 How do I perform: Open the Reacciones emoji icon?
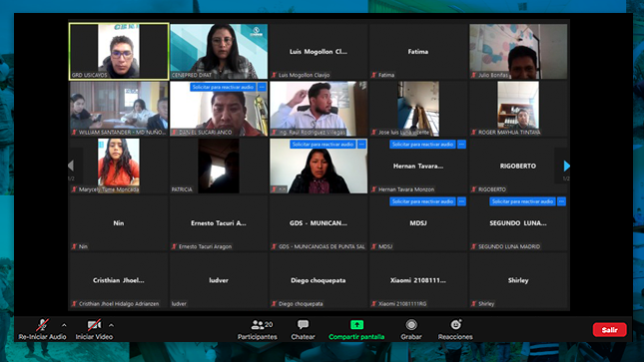(x=455, y=325)
